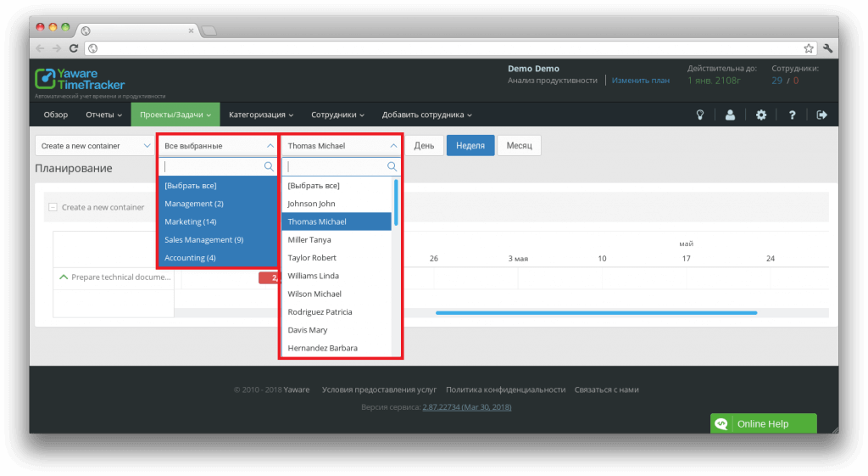Choose employee Miller Tanya
The width and height of the screenshot is (868, 476).
point(337,239)
